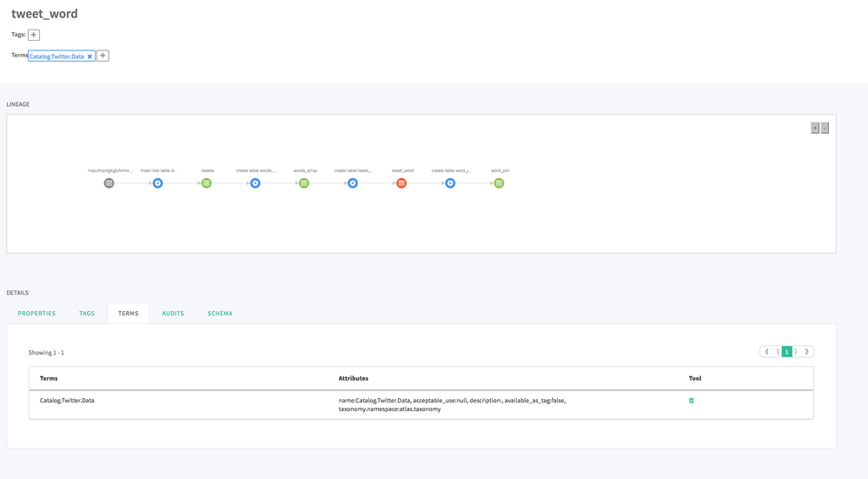Select the 'create table words_' process node
Image resolution: width=868 pixels, height=479 pixels.
(x=255, y=183)
